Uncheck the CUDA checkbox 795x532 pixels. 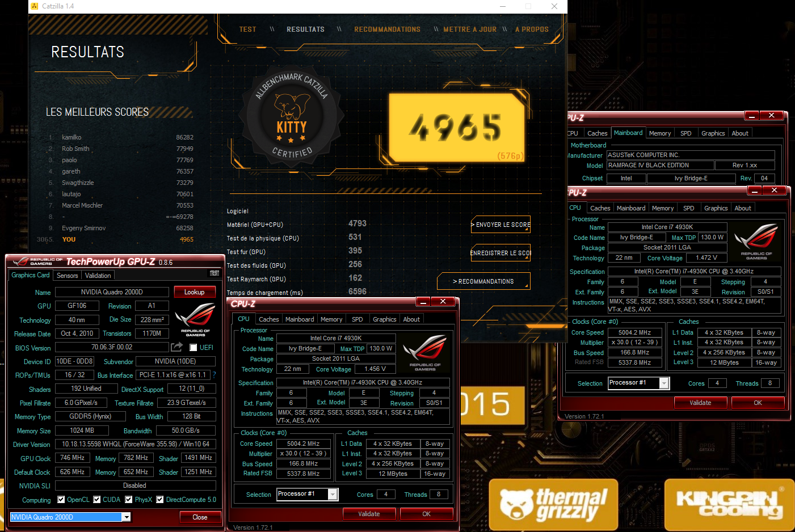tap(97, 500)
